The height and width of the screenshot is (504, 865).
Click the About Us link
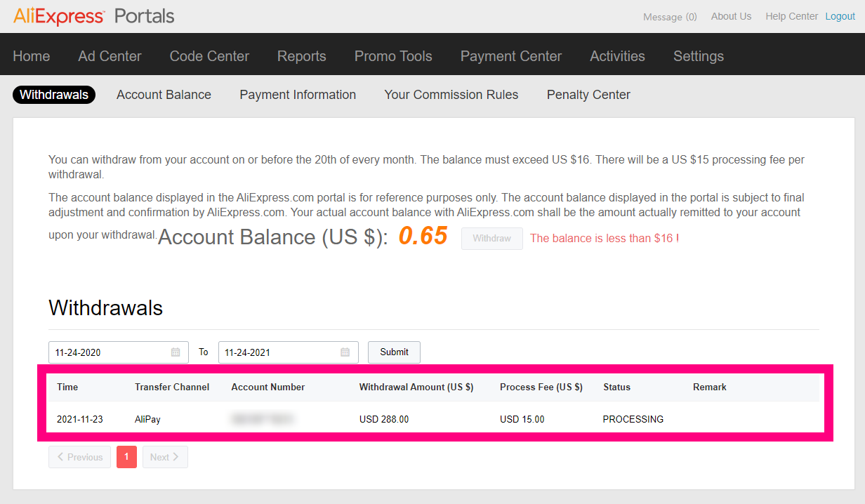731,16
